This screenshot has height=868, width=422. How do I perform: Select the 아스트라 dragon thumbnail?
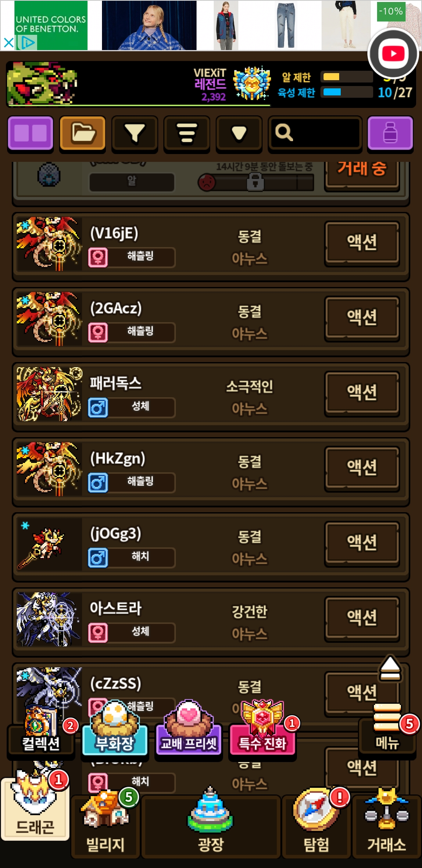point(49,619)
